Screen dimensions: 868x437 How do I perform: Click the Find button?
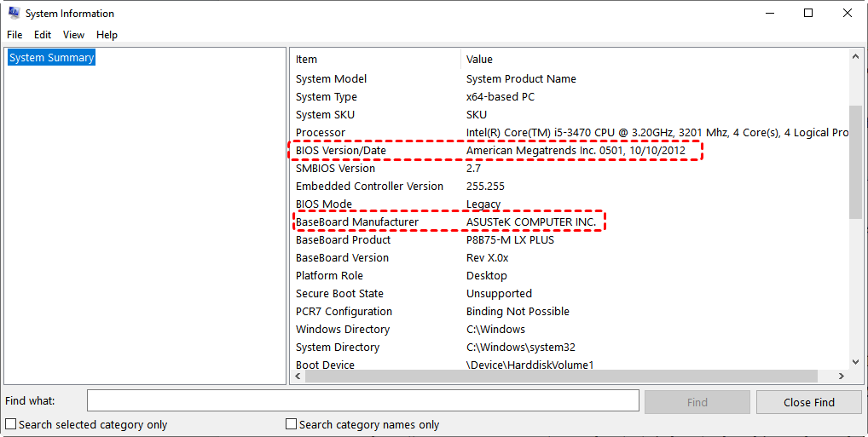pos(697,402)
